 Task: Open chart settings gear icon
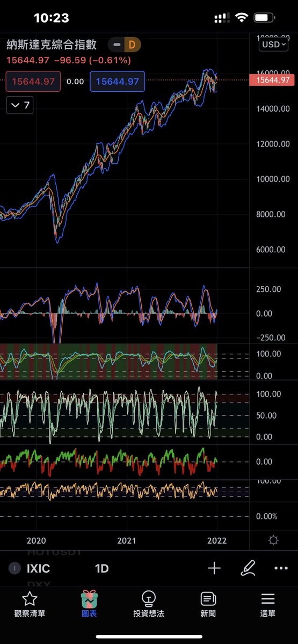[273, 540]
